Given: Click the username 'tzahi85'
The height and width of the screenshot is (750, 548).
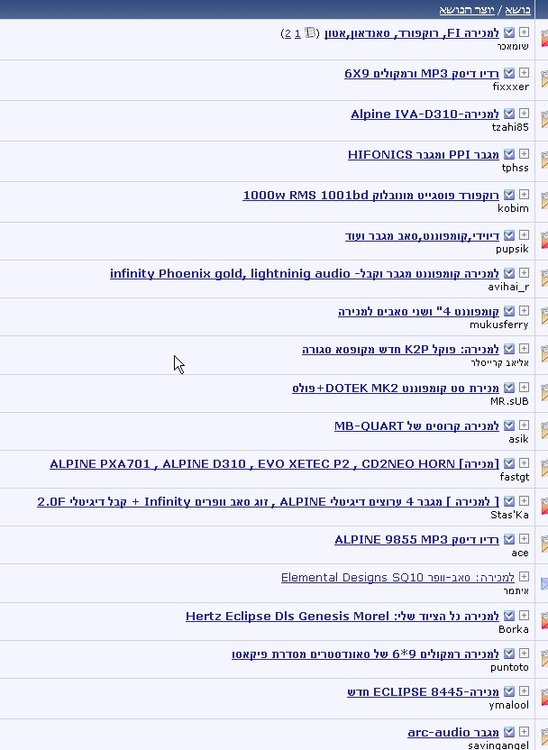Looking at the screenshot, I should pos(510,127).
